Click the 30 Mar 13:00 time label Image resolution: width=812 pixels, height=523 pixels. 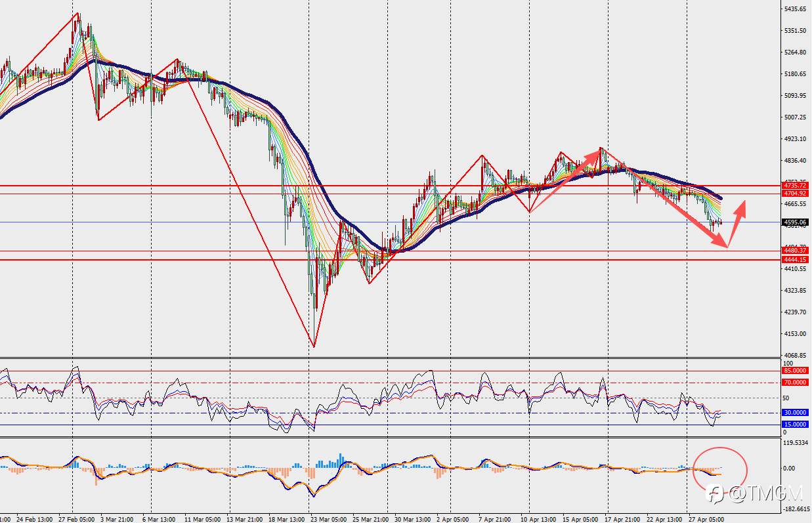(414, 519)
